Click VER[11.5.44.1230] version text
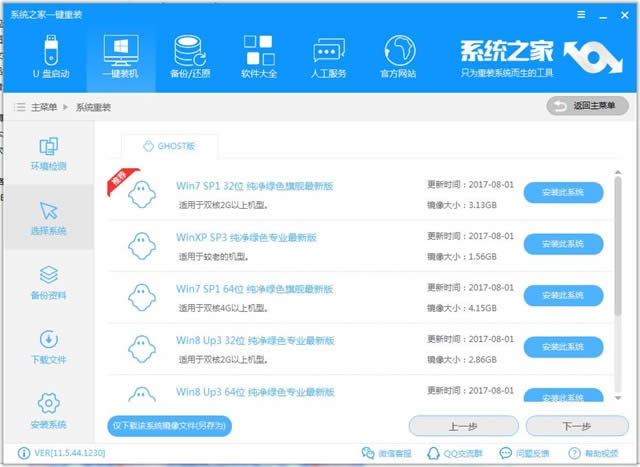 click(70, 453)
